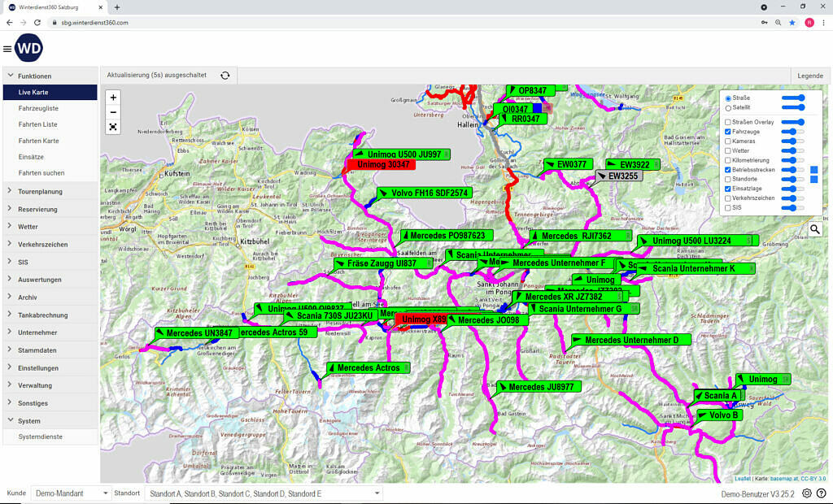Open the hamburger menu beside WD logo
833x504 pixels.
click(x=7, y=49)
